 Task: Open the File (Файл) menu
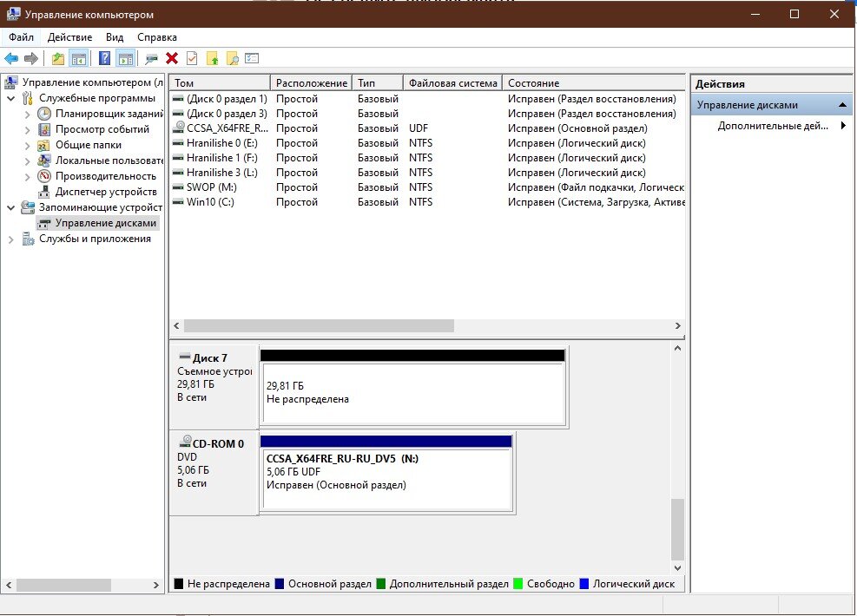(22, 37)
